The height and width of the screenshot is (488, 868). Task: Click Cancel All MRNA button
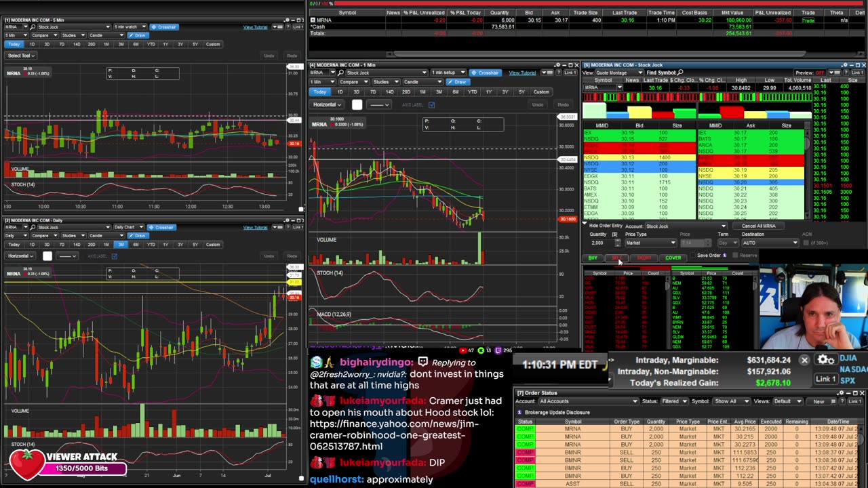click(759, 226)
